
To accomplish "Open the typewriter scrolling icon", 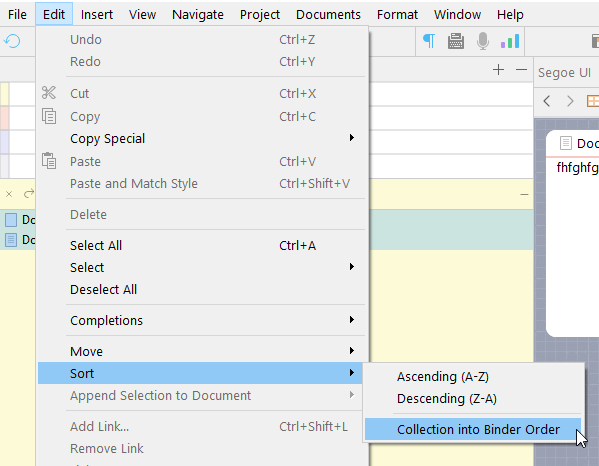I will click(456, 41).
